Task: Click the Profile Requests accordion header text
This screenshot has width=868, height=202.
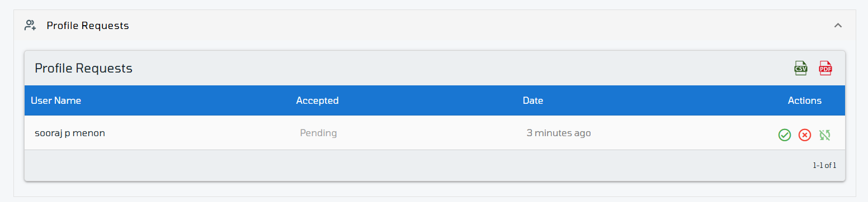Action: (x=88, y=26)
